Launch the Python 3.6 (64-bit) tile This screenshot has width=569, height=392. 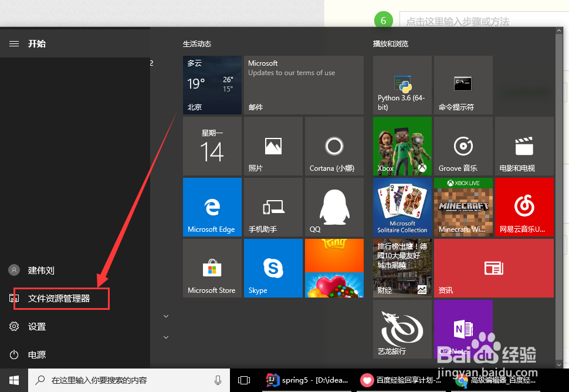click(x=402, y=85)
